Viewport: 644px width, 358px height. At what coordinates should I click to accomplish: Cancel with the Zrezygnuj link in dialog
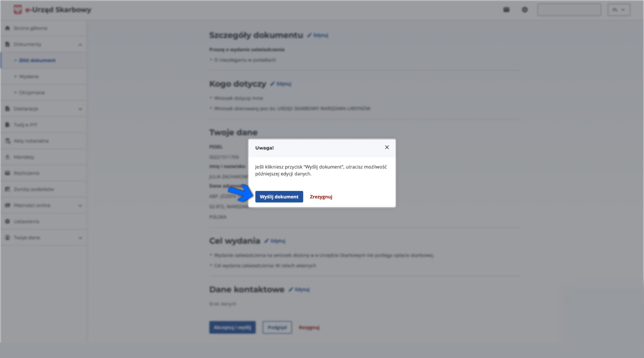pyautogui.click(x=321, y=197)
